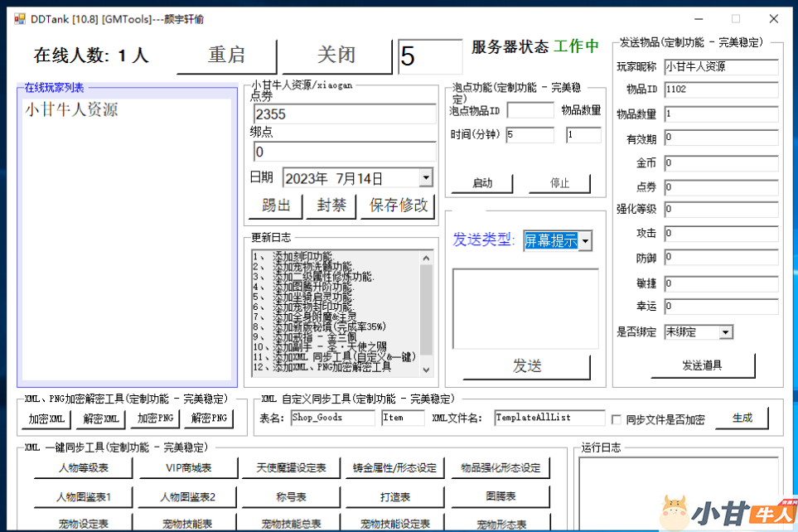Click 保存修改 to save changes

pyautogui.click(x=398, y=206)
